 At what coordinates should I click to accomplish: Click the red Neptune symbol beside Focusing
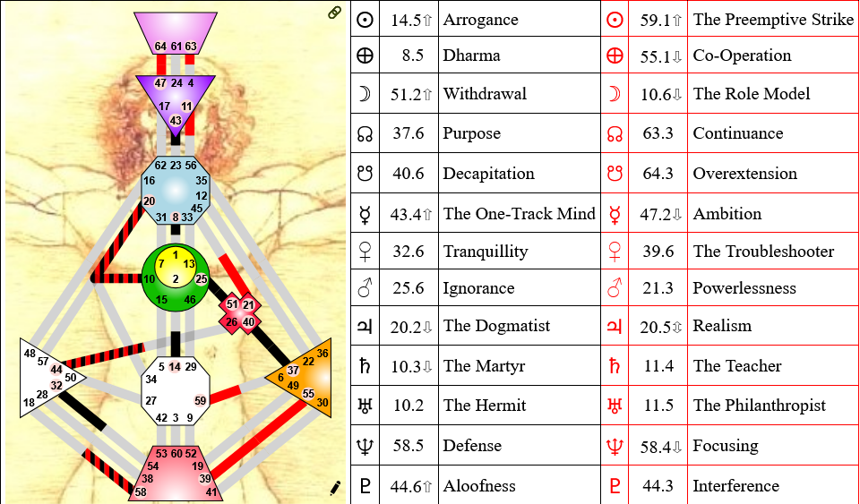(x=615, y=446)
